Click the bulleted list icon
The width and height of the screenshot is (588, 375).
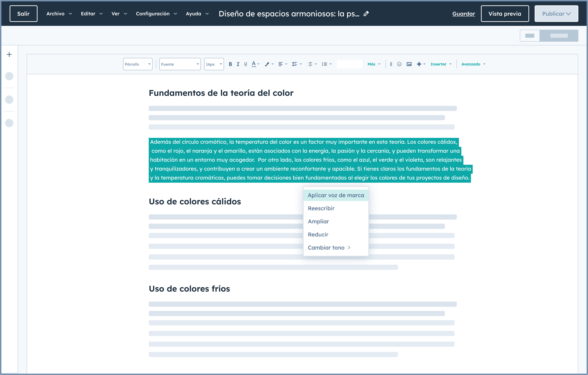click(295, 64)
